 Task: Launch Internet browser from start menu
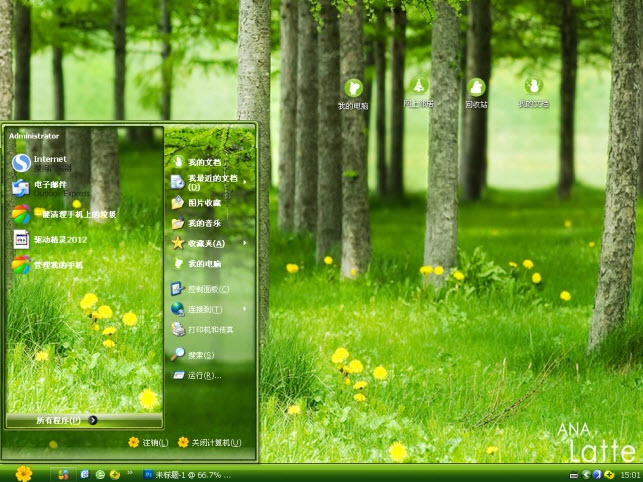click(x=48, y=162)
